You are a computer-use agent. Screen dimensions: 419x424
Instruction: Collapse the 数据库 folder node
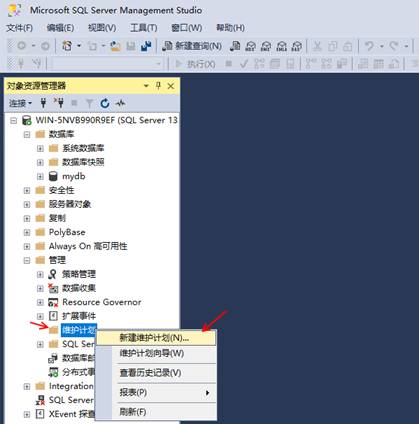(x=27, y=135)
